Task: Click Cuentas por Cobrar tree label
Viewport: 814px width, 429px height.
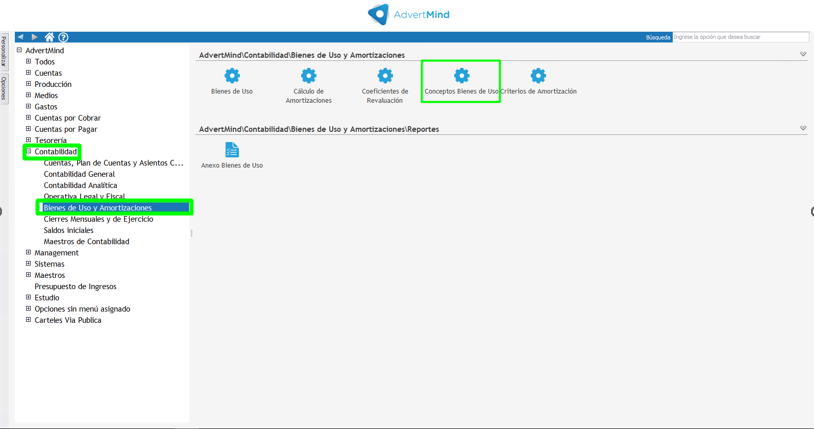Action: pos(67,118)
